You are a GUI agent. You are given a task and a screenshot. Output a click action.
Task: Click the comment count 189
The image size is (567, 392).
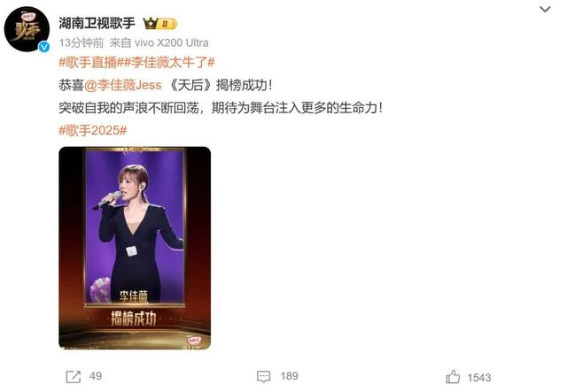point(290,376)
